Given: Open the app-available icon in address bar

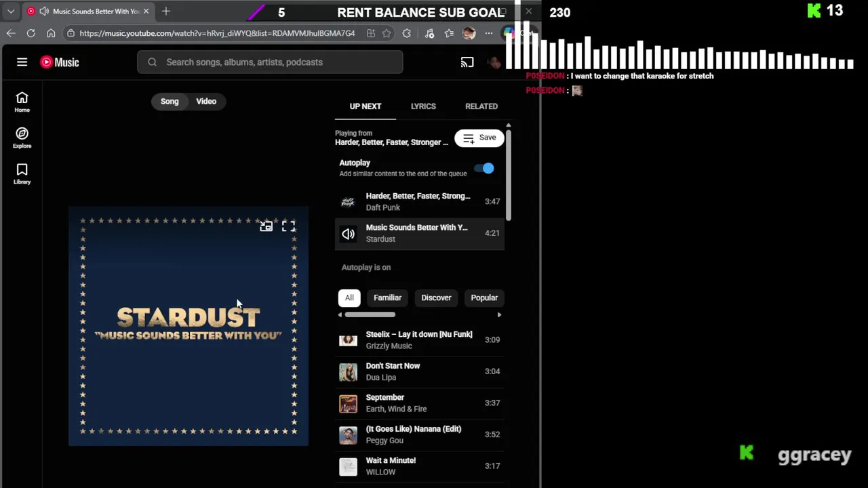Looking at the screenshot, I should pyautogui.click(x=370, y=33).
